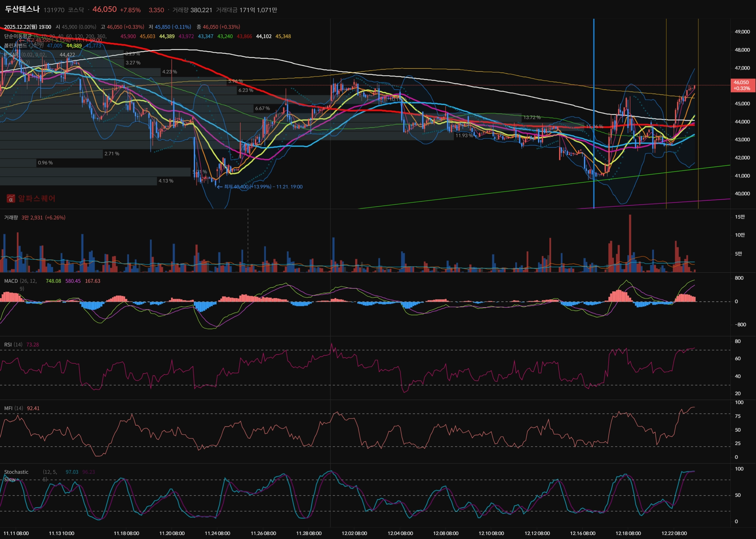This screenshot has width=756, height=539.
Task: Click the 거래량 volume panel label
Action: point(11,217)
